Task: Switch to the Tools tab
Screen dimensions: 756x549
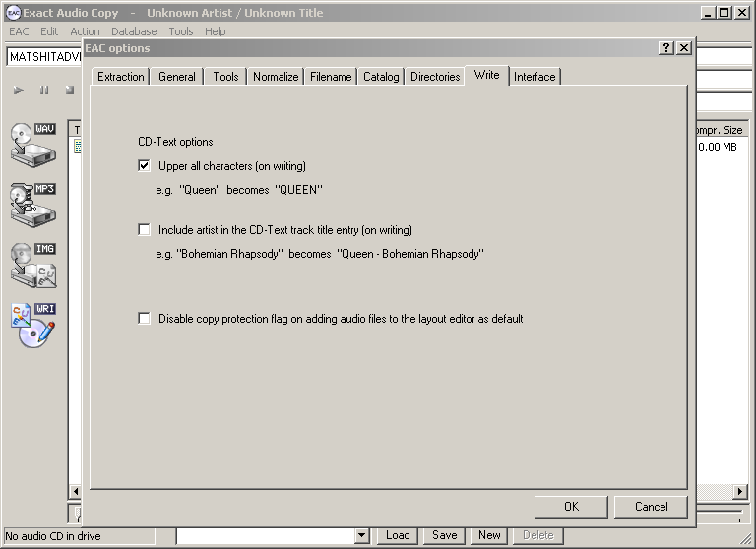Action: coord(225,77)
